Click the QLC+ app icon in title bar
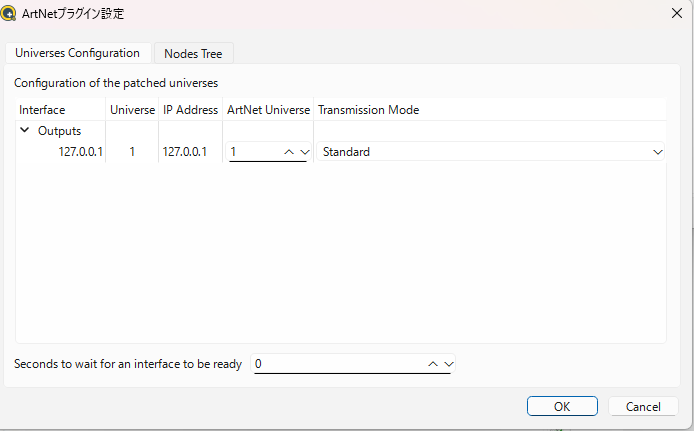The height and width of the screenshot is (431, 694). [x=8, y=13]
